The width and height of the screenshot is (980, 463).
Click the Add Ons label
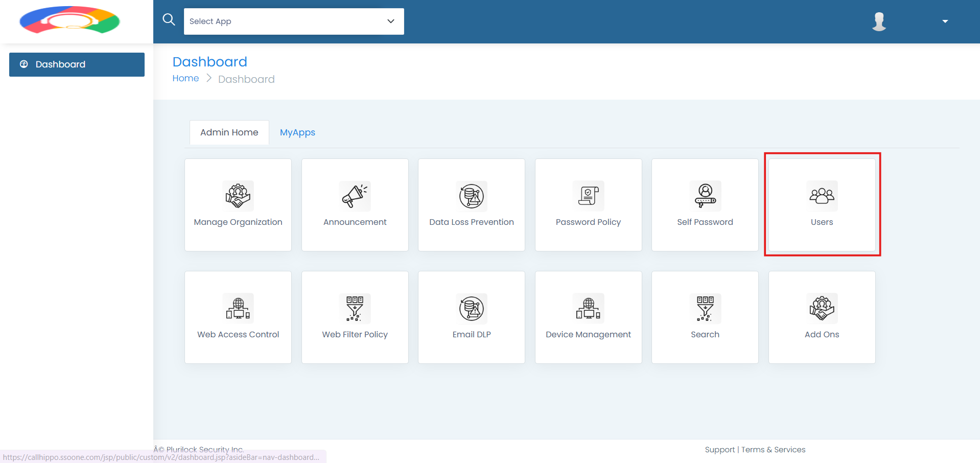[x=822, y=335]
